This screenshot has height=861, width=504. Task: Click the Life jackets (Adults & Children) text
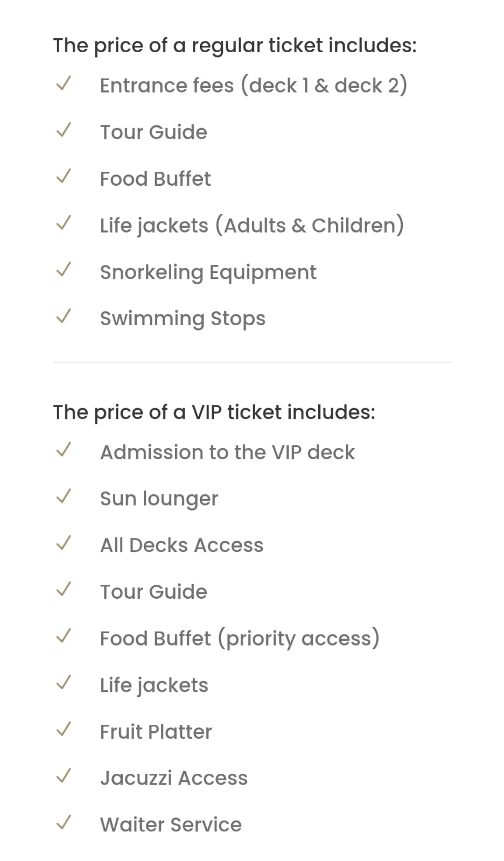pyautogui.click(x=252, y=225)
